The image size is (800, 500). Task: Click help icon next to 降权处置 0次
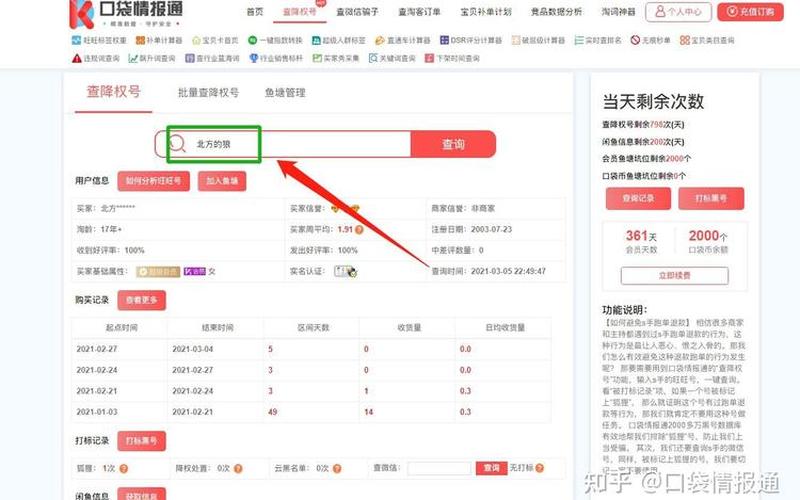point(238,468)
